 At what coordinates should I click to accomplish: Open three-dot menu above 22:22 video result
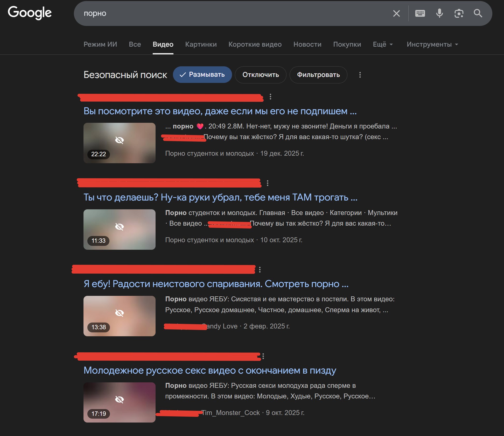click(x=270, y=97)
